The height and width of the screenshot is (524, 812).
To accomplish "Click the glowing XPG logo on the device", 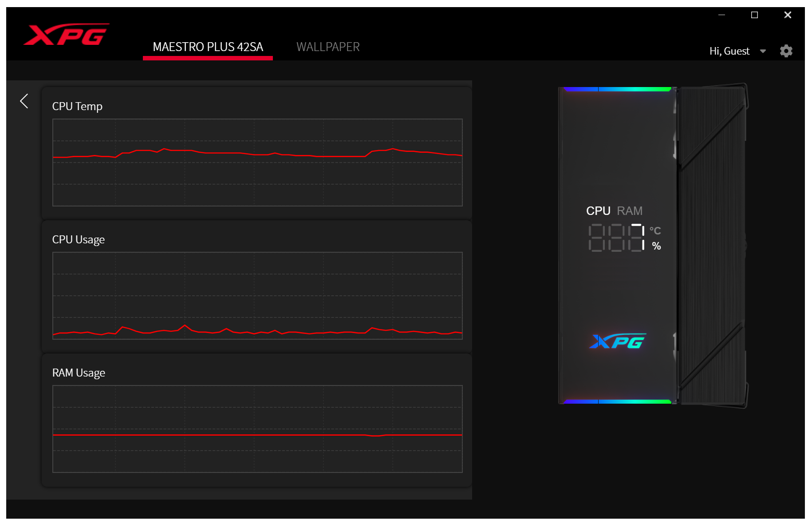I will 617,341.
